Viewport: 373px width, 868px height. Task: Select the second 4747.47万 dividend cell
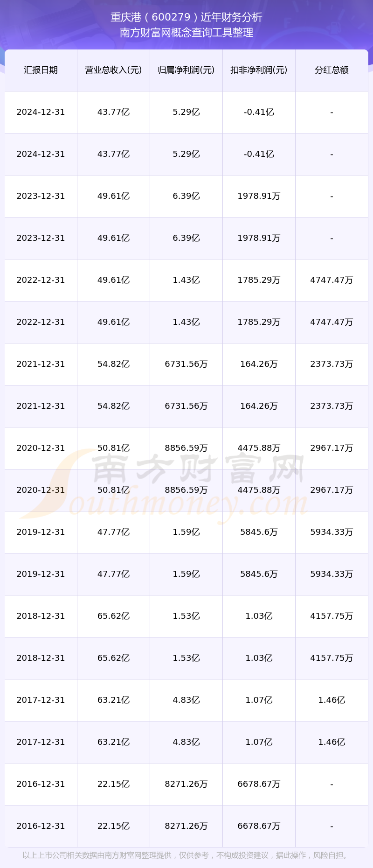click(x=332, y=322)
